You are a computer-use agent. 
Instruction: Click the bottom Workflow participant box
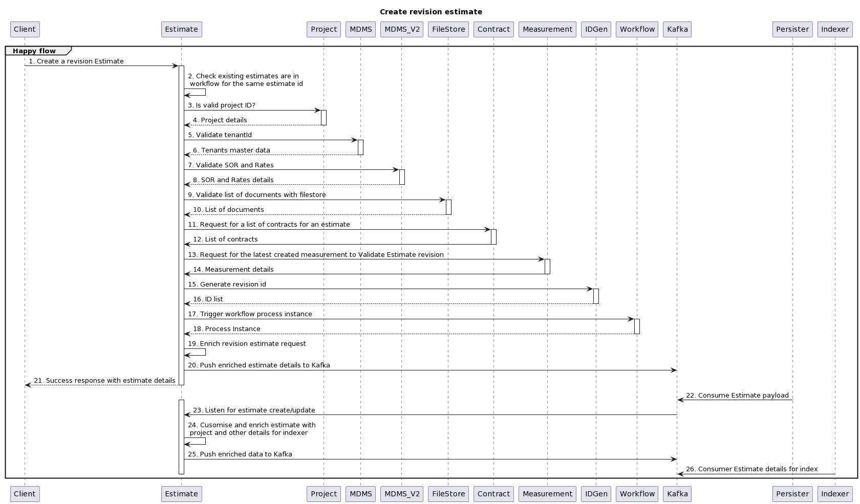point(637,494)
